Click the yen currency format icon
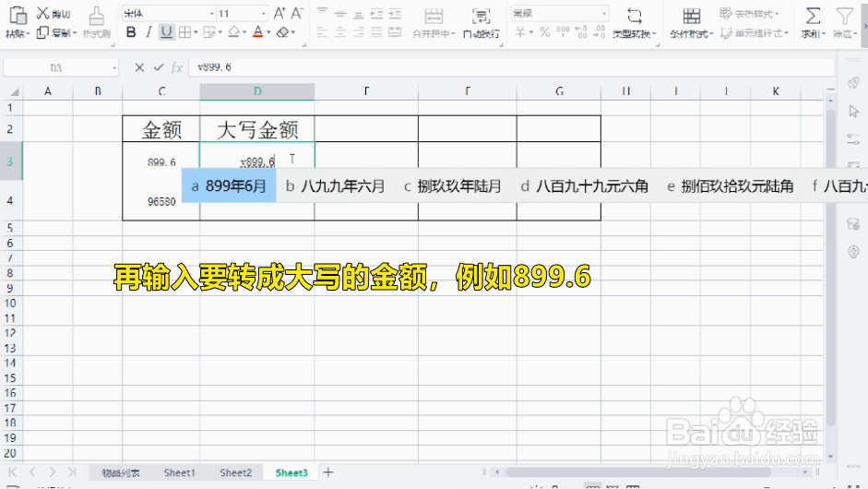The height and width of the screenshot is (489, 868). (520, 32)
